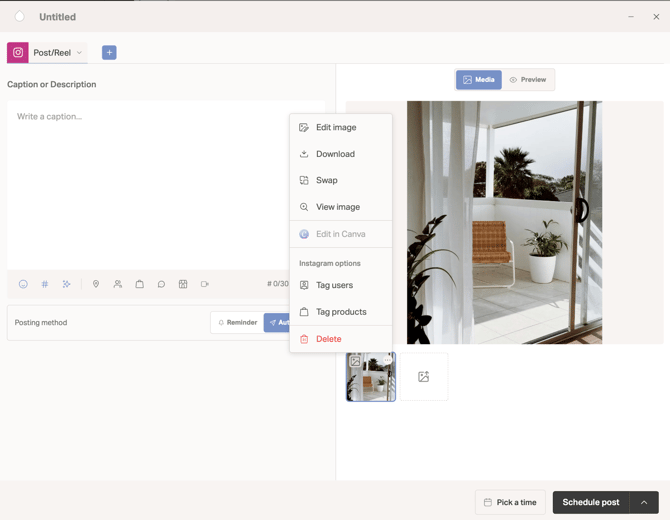
Task: Choose Edit image from context menu
Action: click(x=341, y=127)
